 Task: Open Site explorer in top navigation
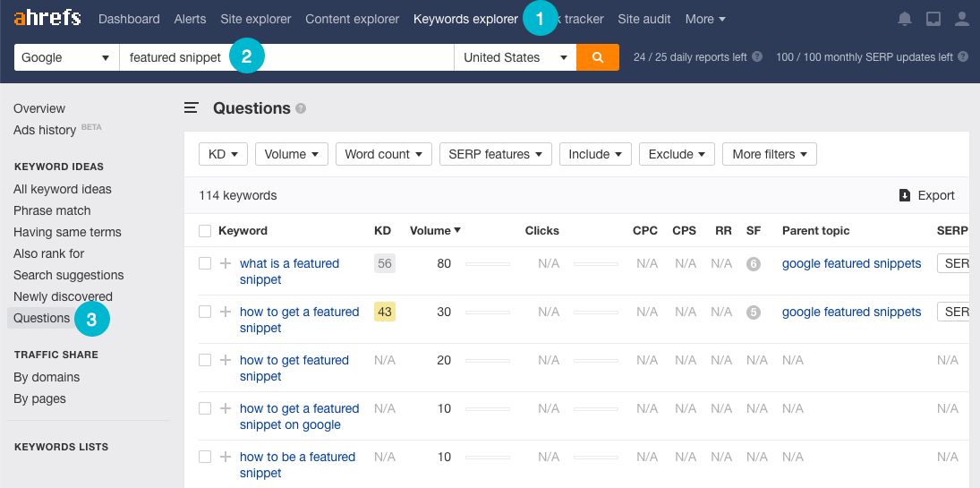point(256,19)
